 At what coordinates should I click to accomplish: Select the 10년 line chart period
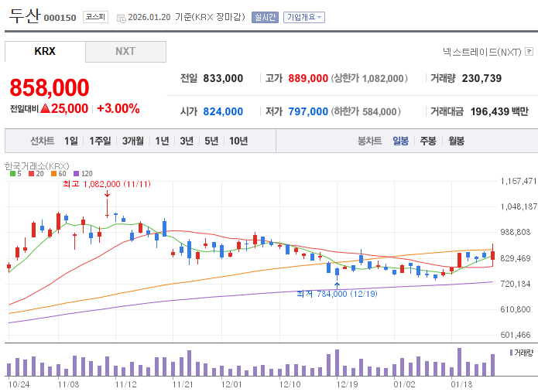click(238, 141)
